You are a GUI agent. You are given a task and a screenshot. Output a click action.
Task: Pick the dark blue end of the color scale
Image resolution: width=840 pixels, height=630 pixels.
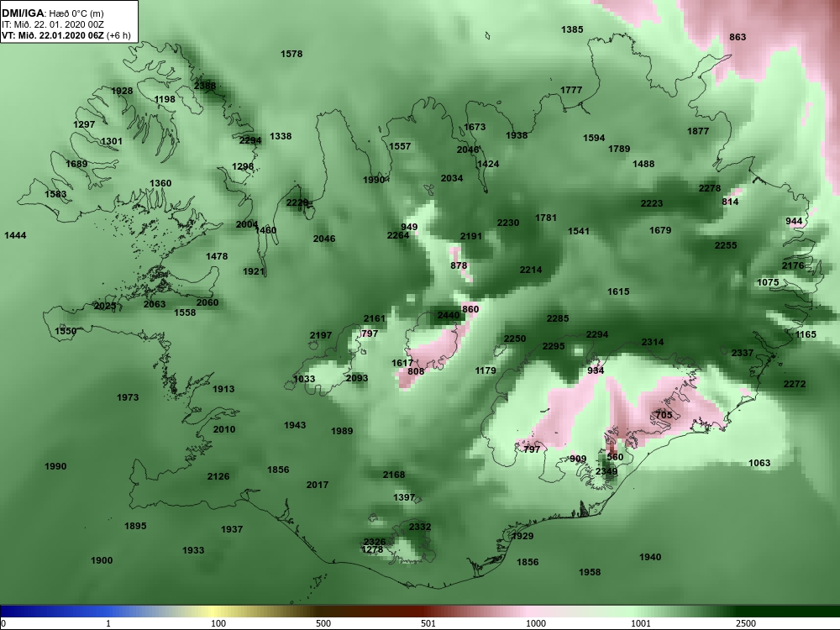(x=11, y=612)
